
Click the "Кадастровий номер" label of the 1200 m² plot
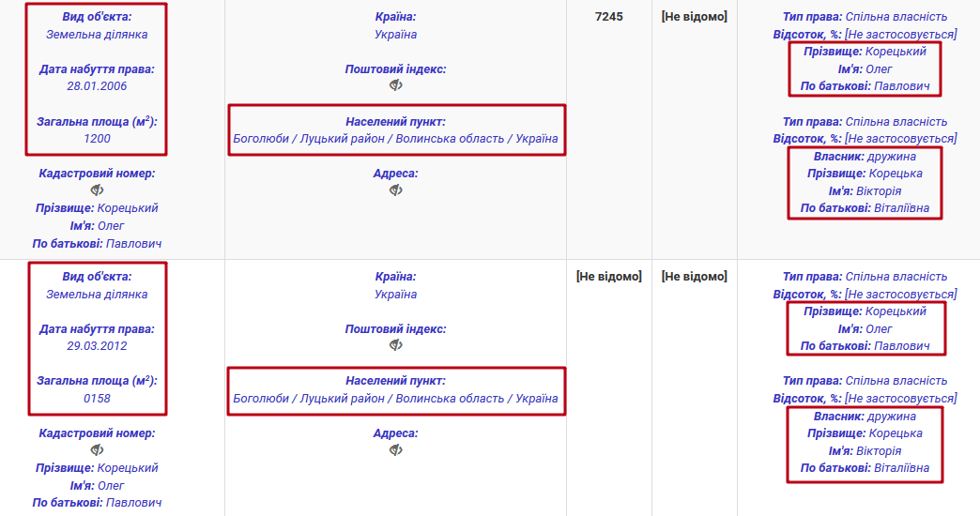97,174
